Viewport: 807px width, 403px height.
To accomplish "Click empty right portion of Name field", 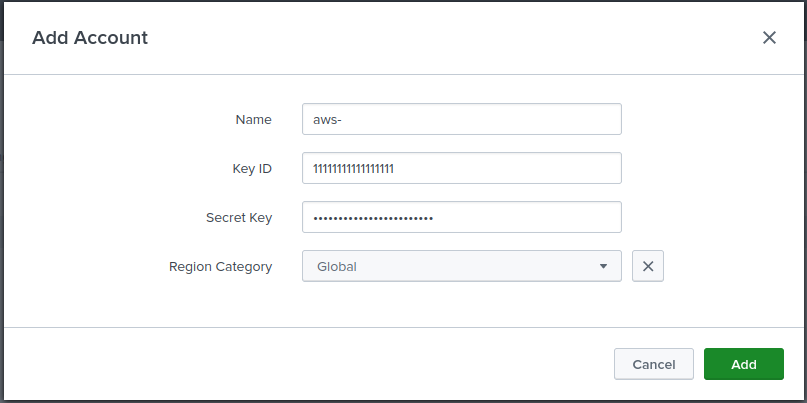I will point(515,119).
